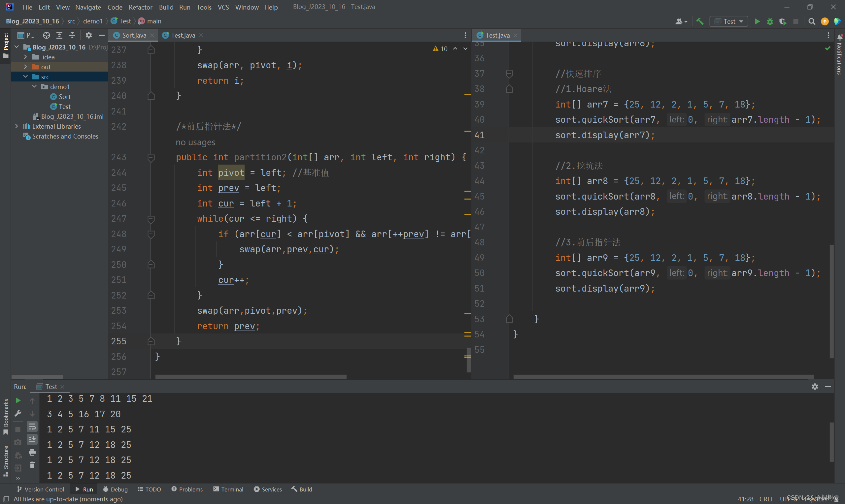Open the VCS menu
845x504 pixels.
[223, 7]
